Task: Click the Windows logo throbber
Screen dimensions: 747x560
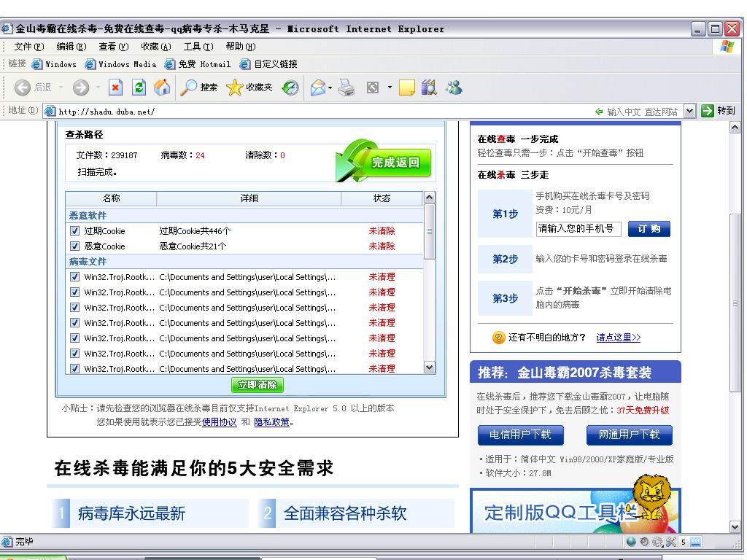Action: 727,46
